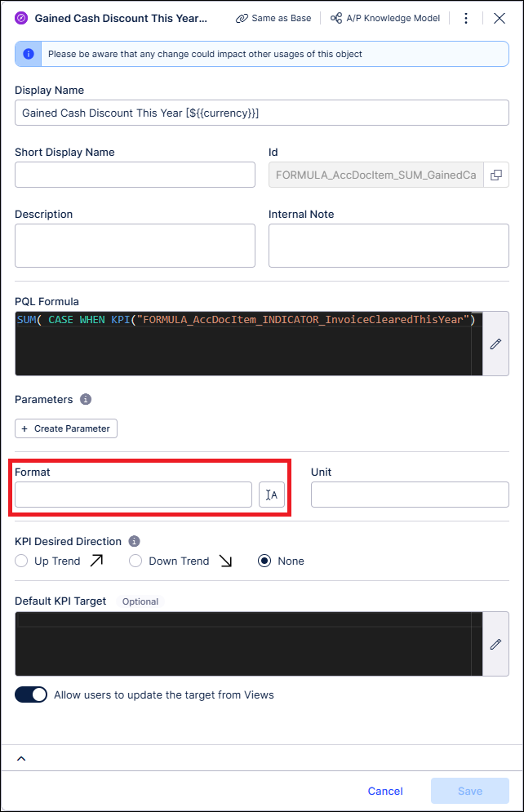Edit the Display Name field
The image size is (524, 812).
262,113
